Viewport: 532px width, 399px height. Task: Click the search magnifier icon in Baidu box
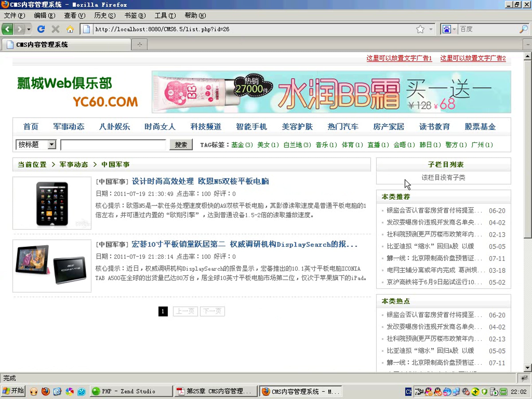pos(524,29)
